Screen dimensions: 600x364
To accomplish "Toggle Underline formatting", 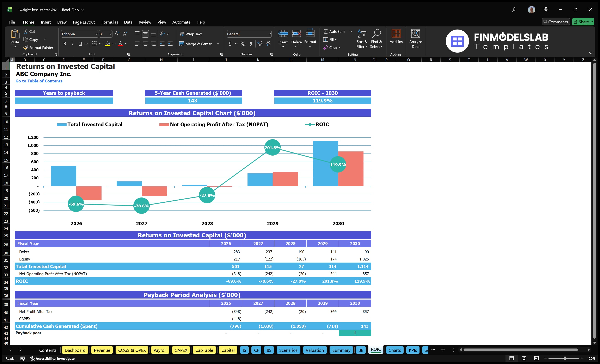I will click(x=80, y=44).
